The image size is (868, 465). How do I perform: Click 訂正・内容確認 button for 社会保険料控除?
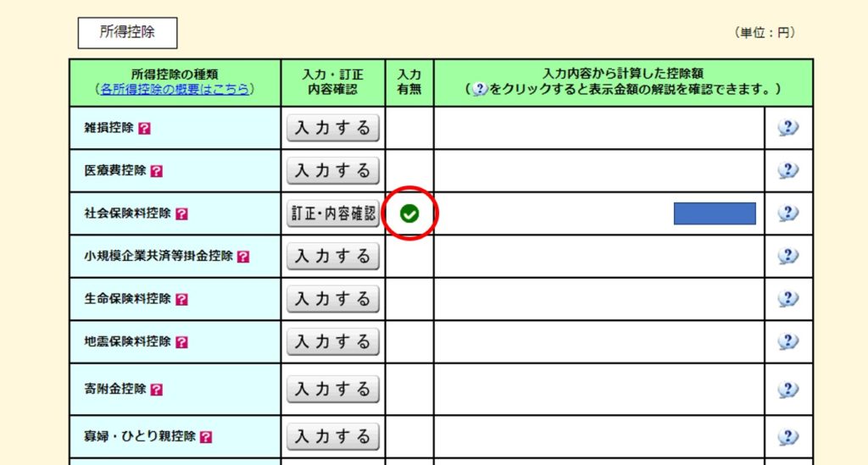tap(333, 214)
